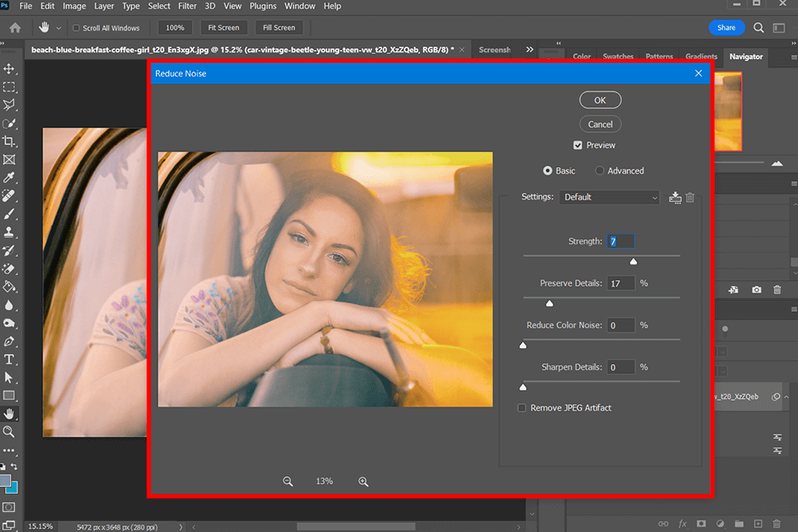Select the Clone Stamp tool

[x=8, y=232]
